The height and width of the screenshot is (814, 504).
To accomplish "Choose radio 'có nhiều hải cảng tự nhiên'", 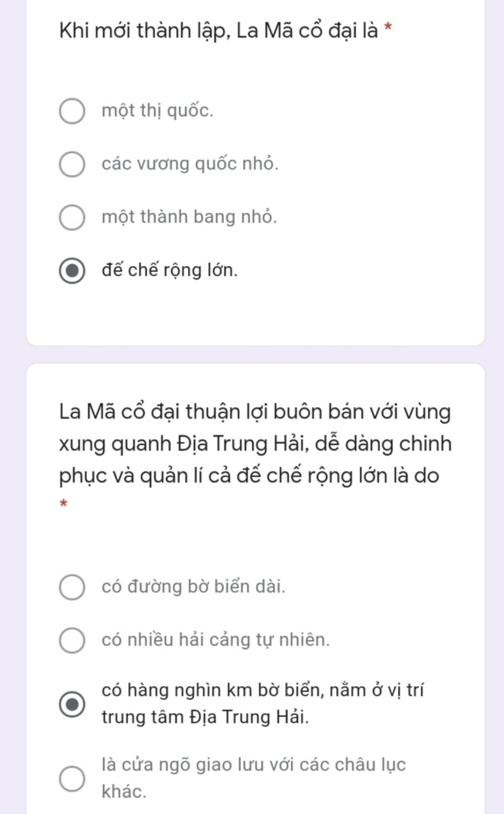I will [x=72, y=640].
